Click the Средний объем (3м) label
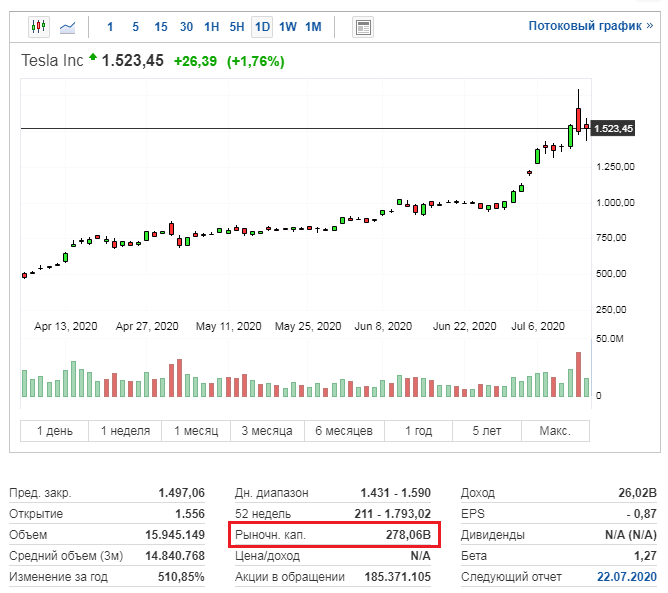 click(x=66, y=556)
